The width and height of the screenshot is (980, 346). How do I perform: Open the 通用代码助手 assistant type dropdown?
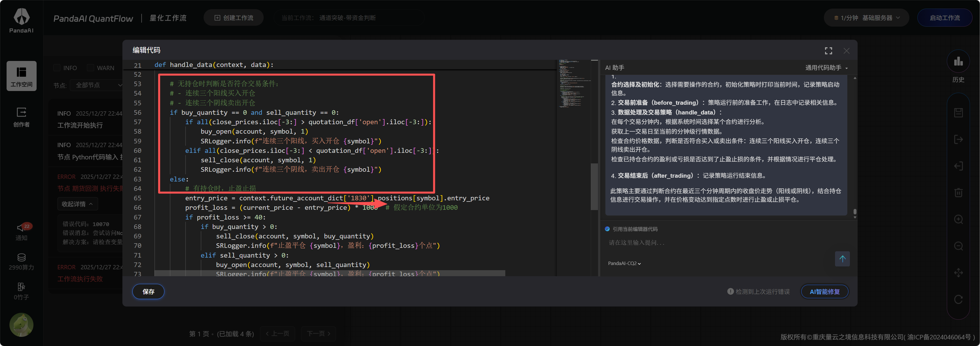tap(826, 68)
